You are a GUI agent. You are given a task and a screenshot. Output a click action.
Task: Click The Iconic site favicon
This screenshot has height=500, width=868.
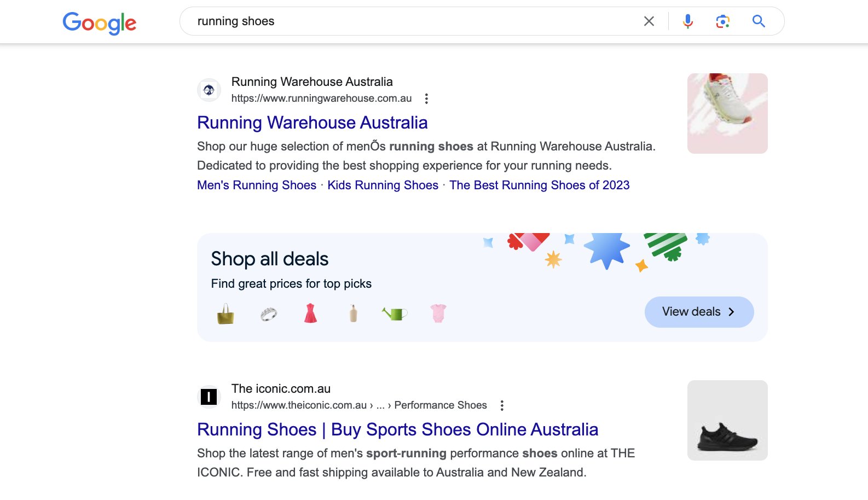click(209, 397)
